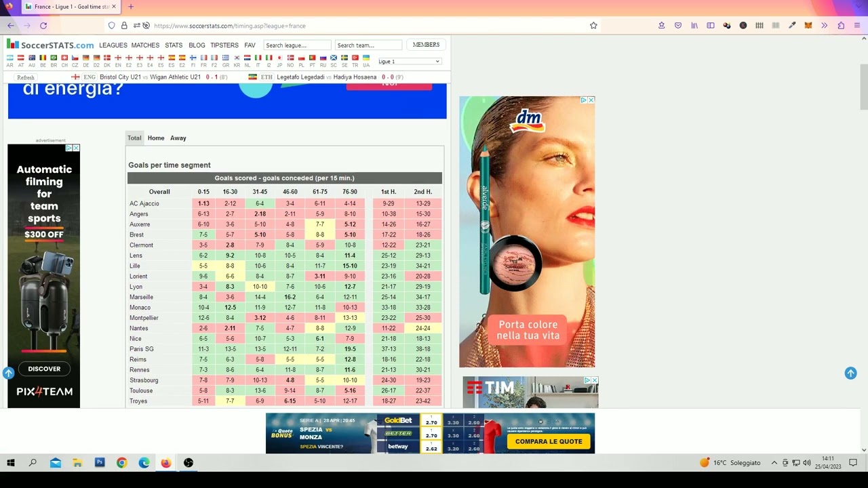Click the Monaco team row
Image resolution: width=868 pixels, height=488 pixels.
[285, 308]
